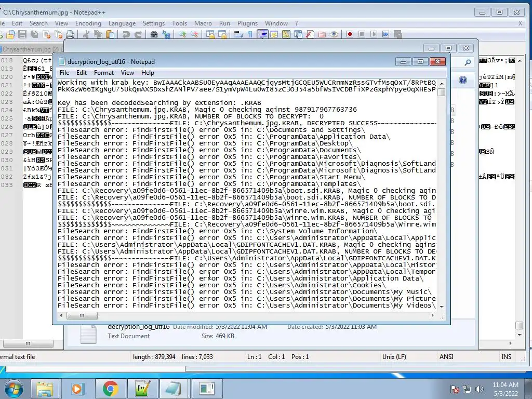Select Chrysanthemum.jpg tab in Notepad++

pos(31,49)
